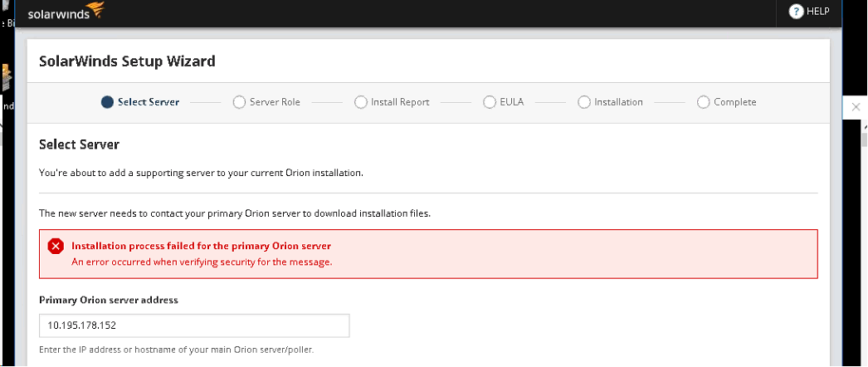Choose the Complete step label

(x=734, y=102)
